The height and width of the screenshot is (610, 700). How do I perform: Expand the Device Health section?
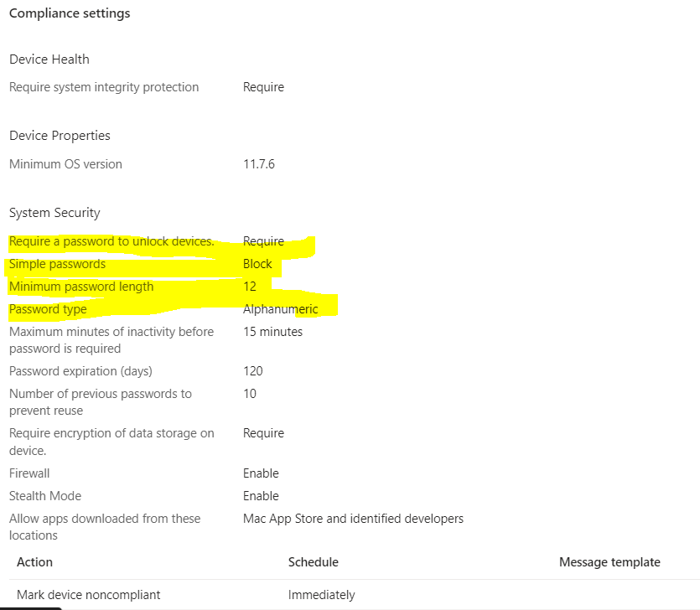point(49,59)
